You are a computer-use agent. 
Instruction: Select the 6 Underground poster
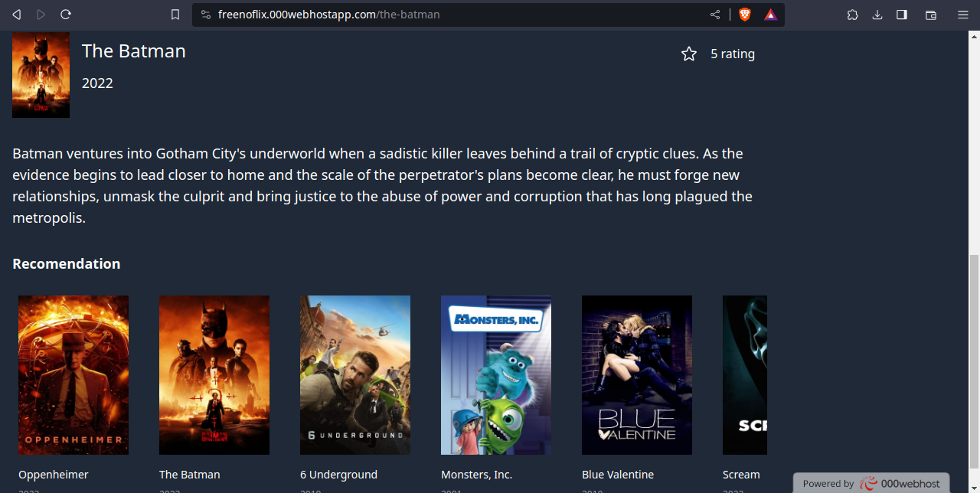tap(355, 375)
